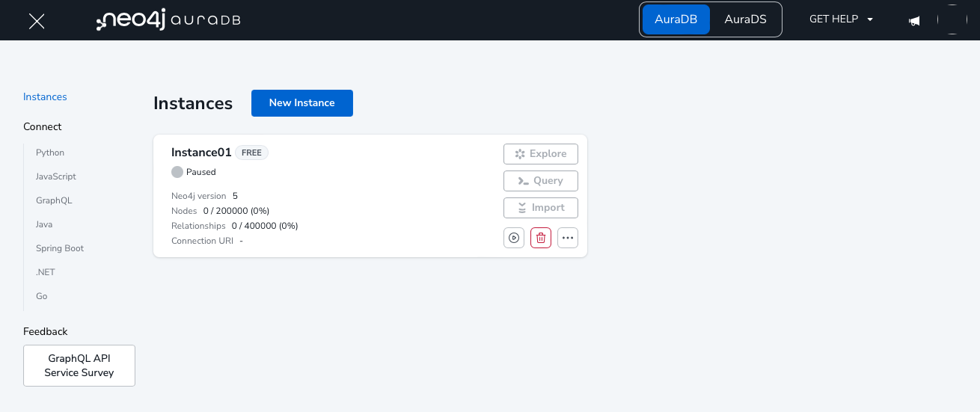Click the Nodes 0 / 200000 value
Screen dimensions: 980x412
click(x=236, y=211)
